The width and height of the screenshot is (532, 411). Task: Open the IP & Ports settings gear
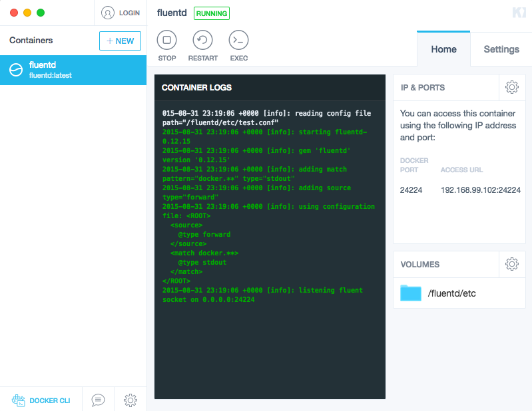click(x=511, y=87)
